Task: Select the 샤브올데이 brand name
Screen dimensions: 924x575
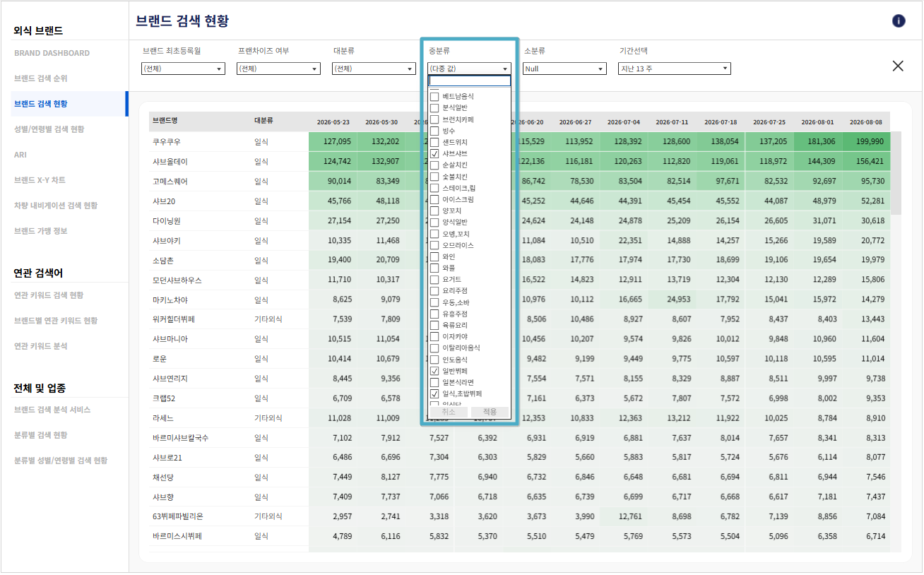Action: 170,161
